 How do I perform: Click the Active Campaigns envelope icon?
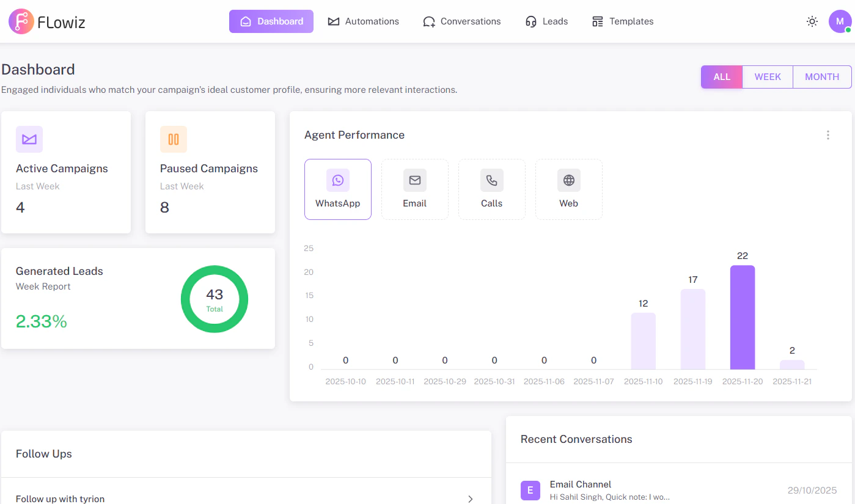29,139
